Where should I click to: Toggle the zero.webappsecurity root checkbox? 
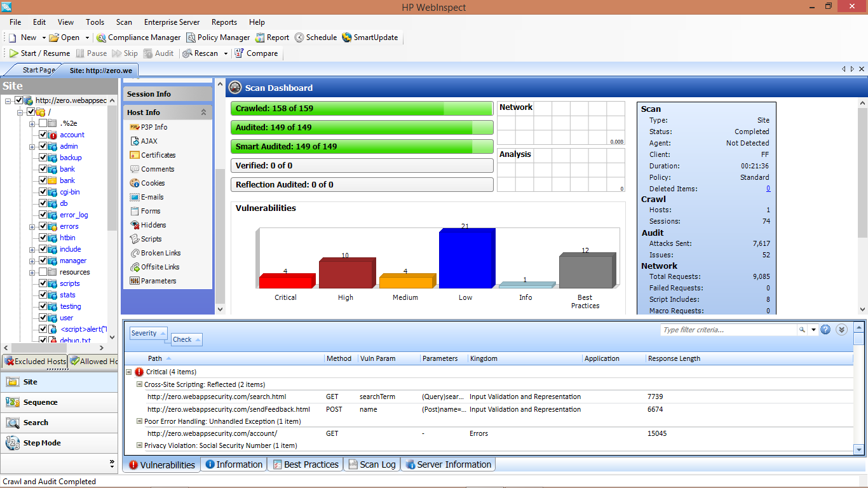click(19, 100)
